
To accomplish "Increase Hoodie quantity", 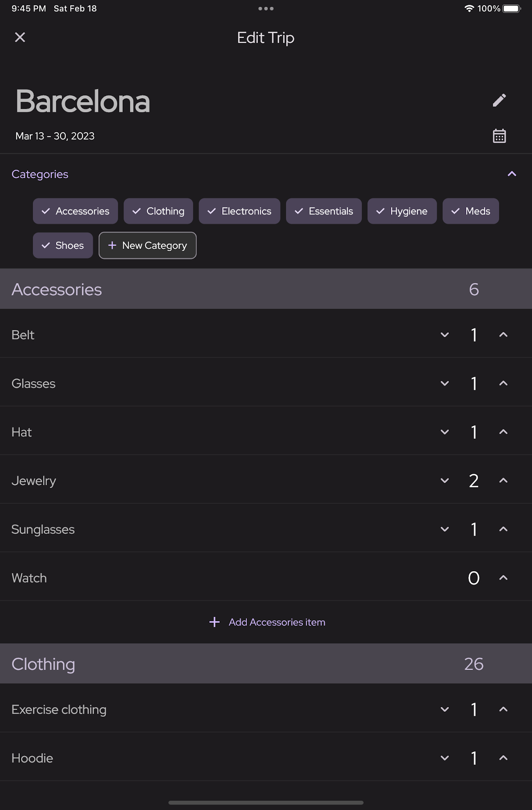I will click(503, 758).
